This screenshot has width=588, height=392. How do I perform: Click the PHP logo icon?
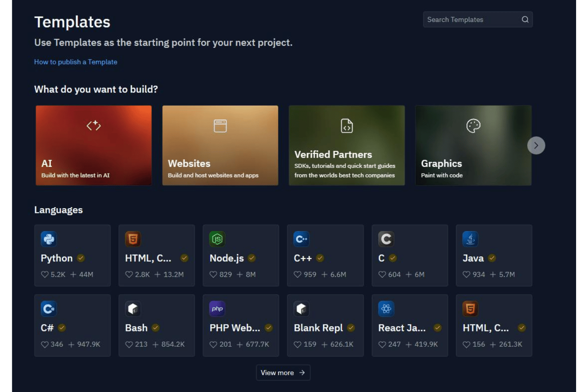217,309
